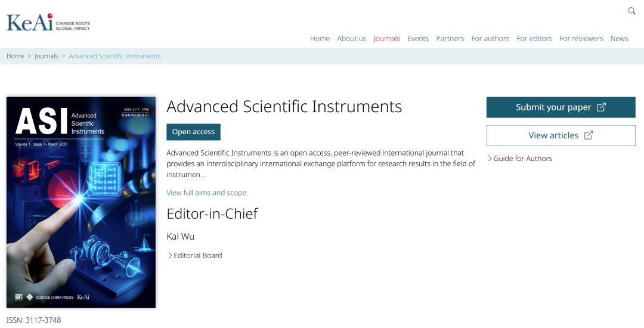Image resolution: width=644 pixels, height=328 pixels.
Task: Expand the Editorial Board chevron
Action: pyautogui.click(x=170, y=255)
